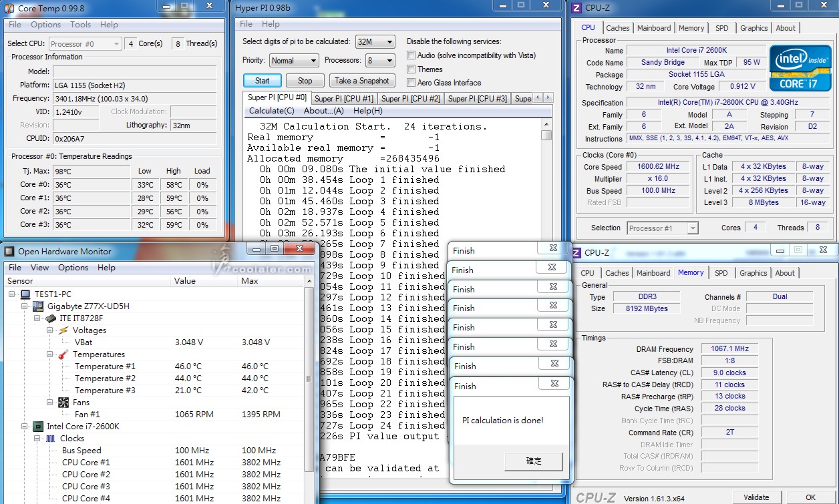
Task: Collapse the Temperatures node
Action: pyautogui.click(x=51, y=354)
